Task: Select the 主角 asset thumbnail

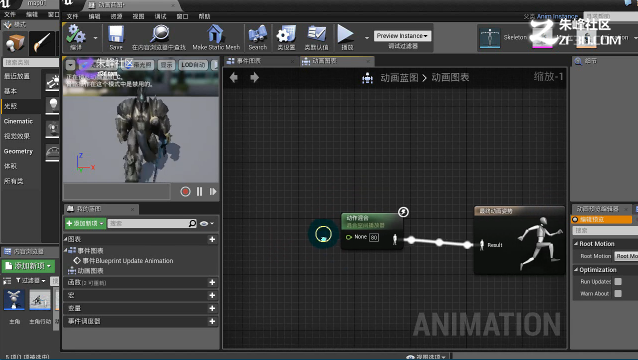Action: pyautogui.click(x=14, y=300)
